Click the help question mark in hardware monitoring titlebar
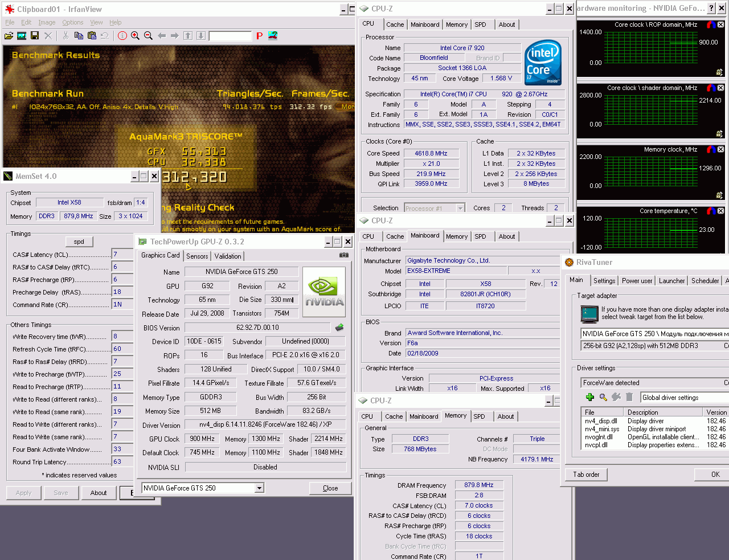 click(711, 8)
